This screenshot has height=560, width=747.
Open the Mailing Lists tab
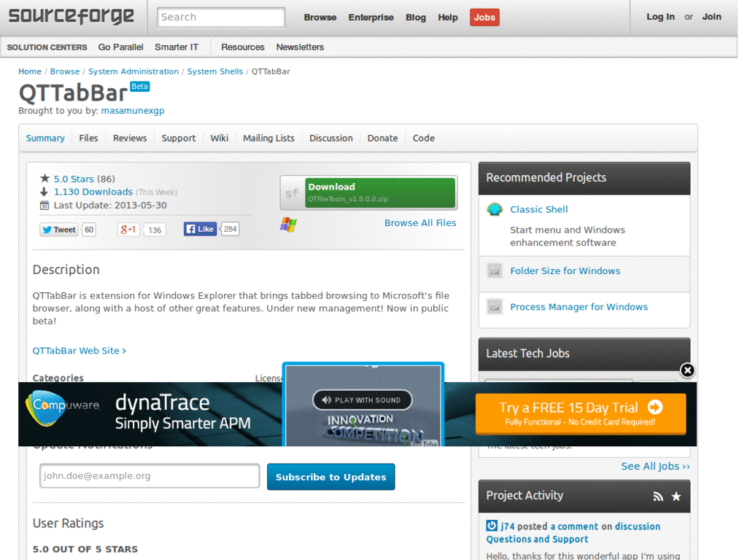tap(268, 138)
